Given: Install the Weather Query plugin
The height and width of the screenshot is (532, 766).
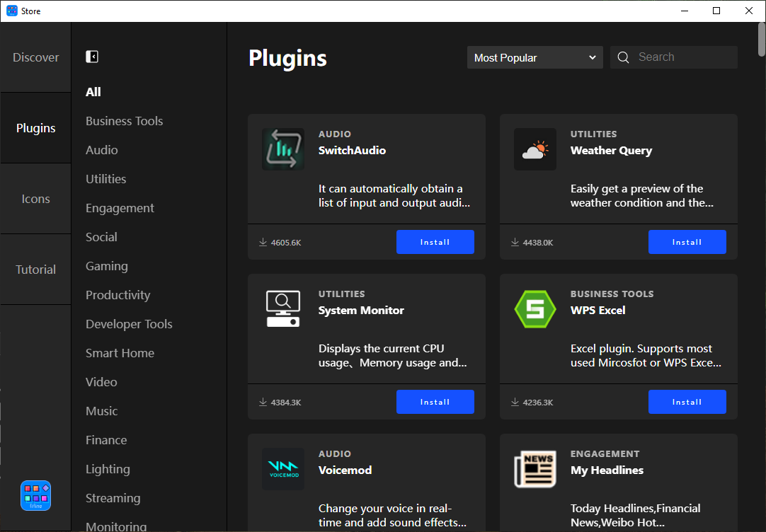Looking at the screenshot, I should (x=687, y=242).
